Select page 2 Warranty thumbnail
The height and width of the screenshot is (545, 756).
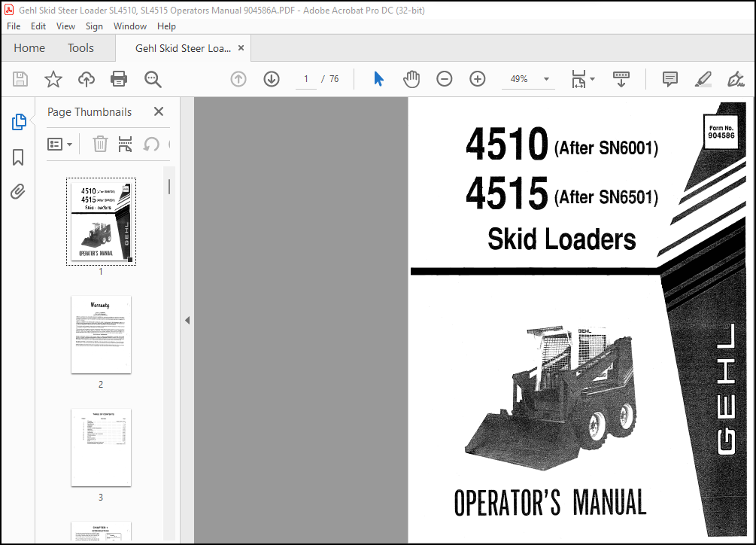pos(102,335)
